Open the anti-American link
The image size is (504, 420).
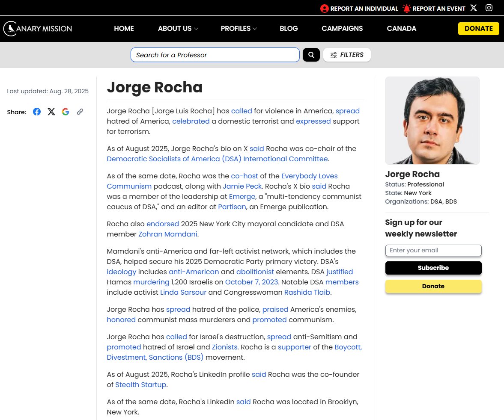194,272
